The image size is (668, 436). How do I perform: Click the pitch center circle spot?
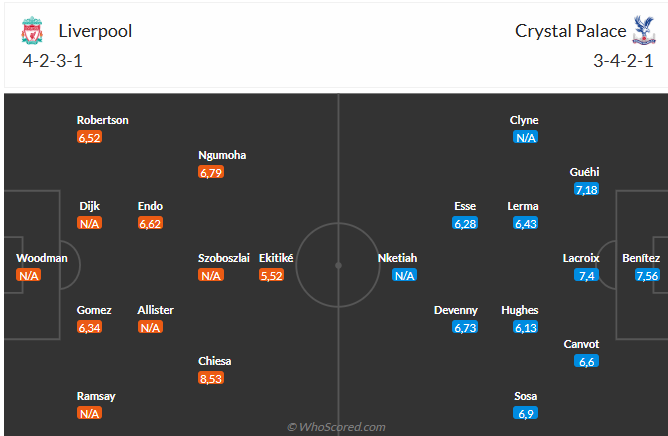click(338, 265)
